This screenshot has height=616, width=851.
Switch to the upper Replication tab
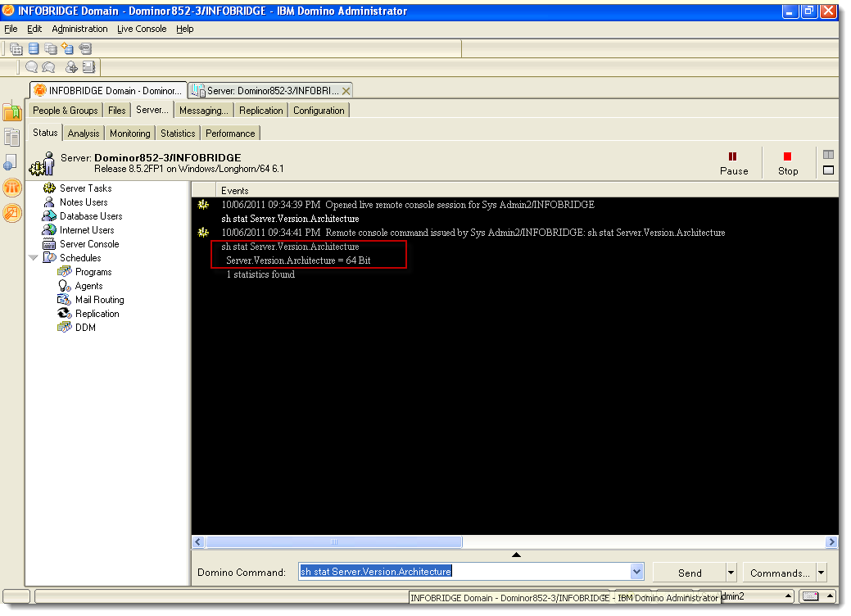261,110
